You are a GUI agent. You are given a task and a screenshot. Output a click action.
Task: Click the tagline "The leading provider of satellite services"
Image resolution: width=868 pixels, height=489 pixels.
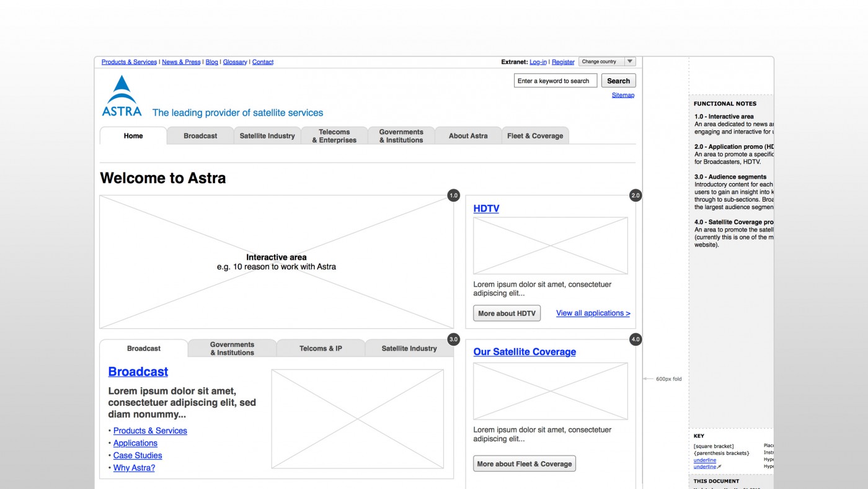[x=238, y=113]
